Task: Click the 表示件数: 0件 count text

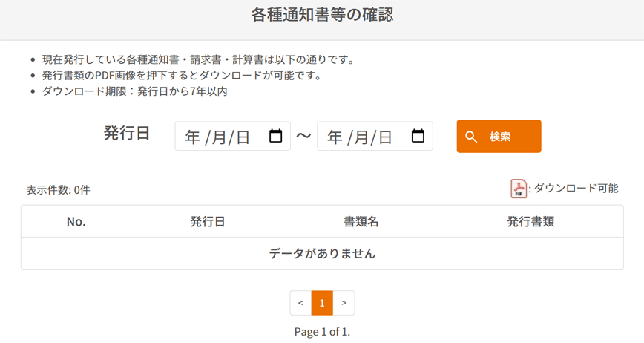Action: point(58,190)
